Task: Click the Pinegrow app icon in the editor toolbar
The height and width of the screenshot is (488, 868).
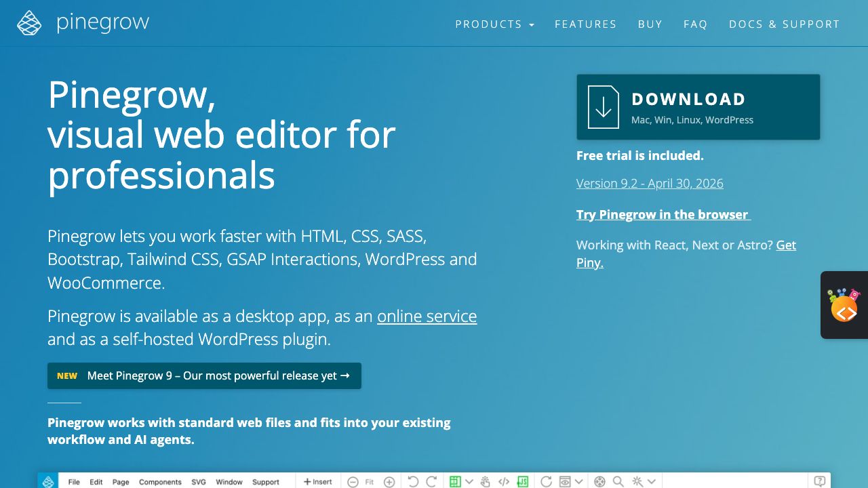Action: pyautogui.click(x=48, y=481)
